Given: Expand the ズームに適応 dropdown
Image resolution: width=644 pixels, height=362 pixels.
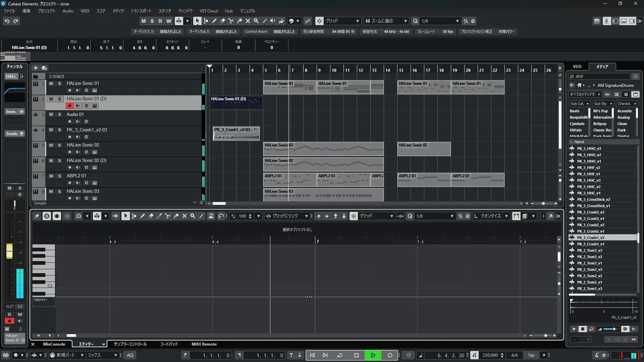Looking at the screenshot, I should 405,21.
